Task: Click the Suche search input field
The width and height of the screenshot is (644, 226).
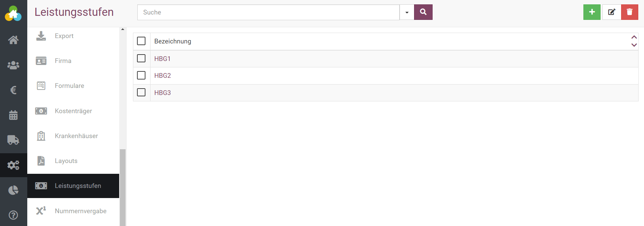Action: point(268,12)
